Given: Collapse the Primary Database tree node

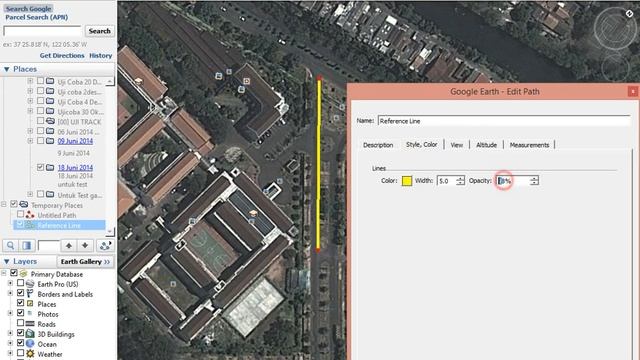Looking at the screenshot, I should click(x=4, y=273).
